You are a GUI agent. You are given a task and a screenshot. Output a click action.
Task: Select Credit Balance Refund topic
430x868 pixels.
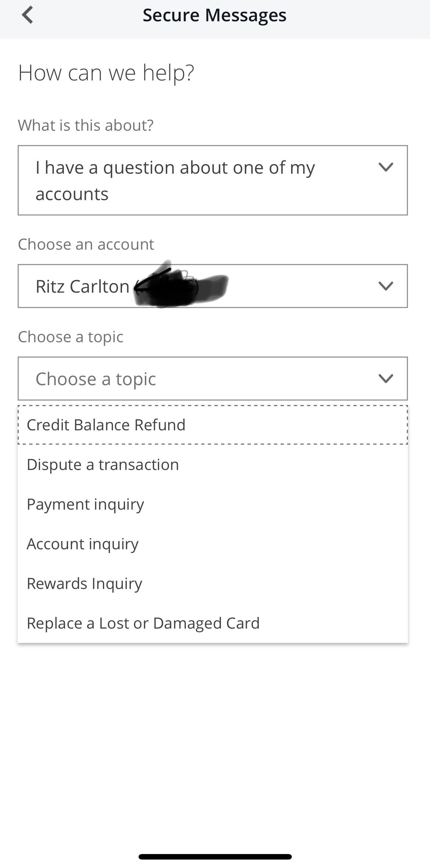click(x=213, y=425)
